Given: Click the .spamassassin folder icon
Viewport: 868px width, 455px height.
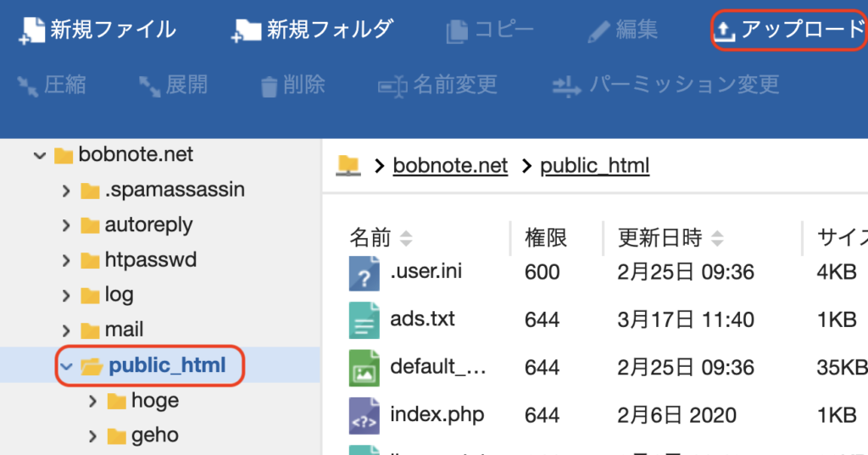Looking at the screenshot, I should point(90,191).
